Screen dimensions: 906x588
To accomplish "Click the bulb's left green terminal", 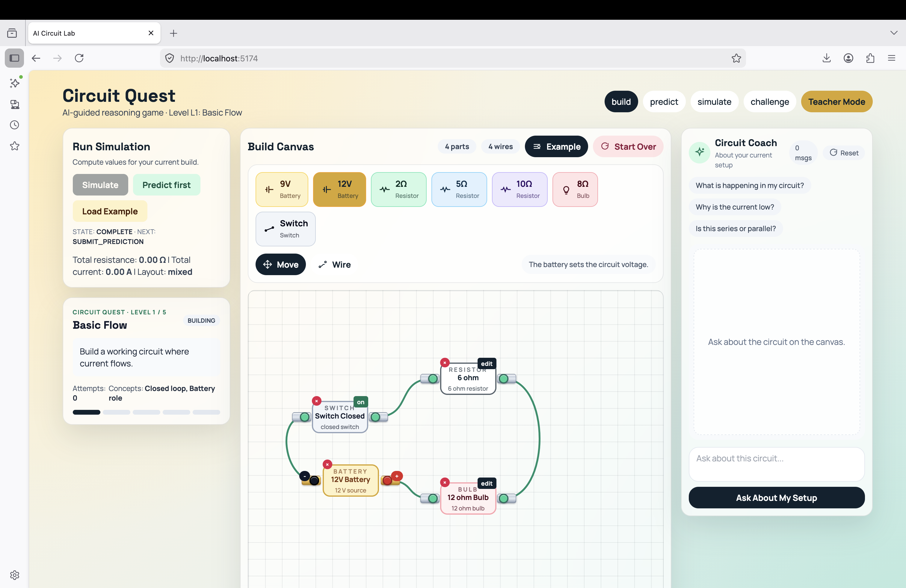I will tap(433, 498).
